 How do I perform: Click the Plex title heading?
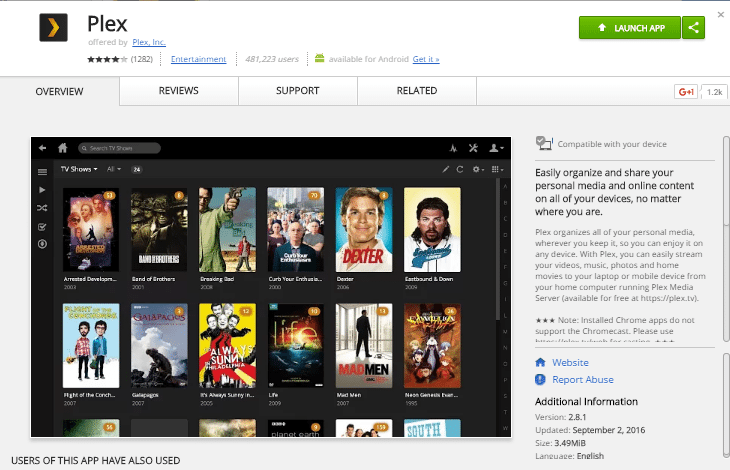coord(107,24)
